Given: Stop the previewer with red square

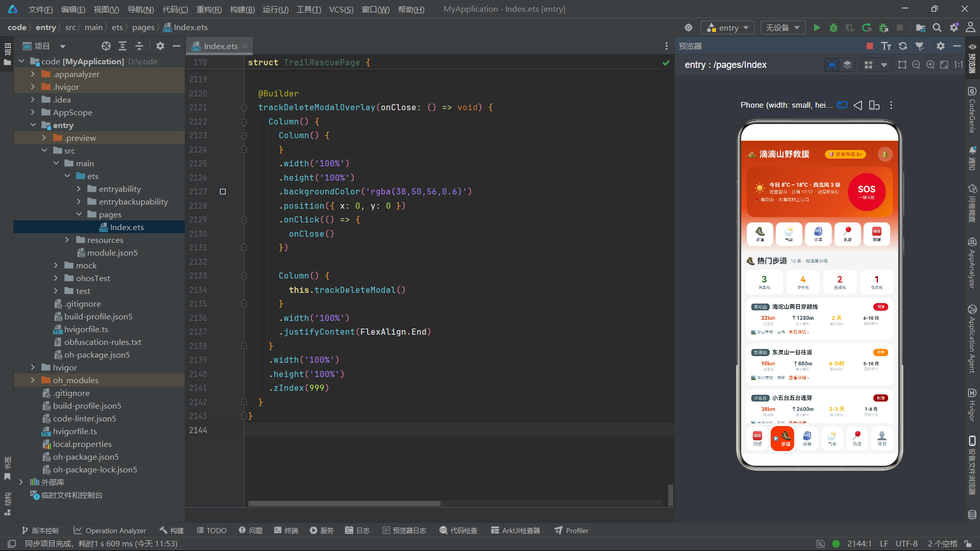Looking at the screenshot, I should [x=870, y=46].
